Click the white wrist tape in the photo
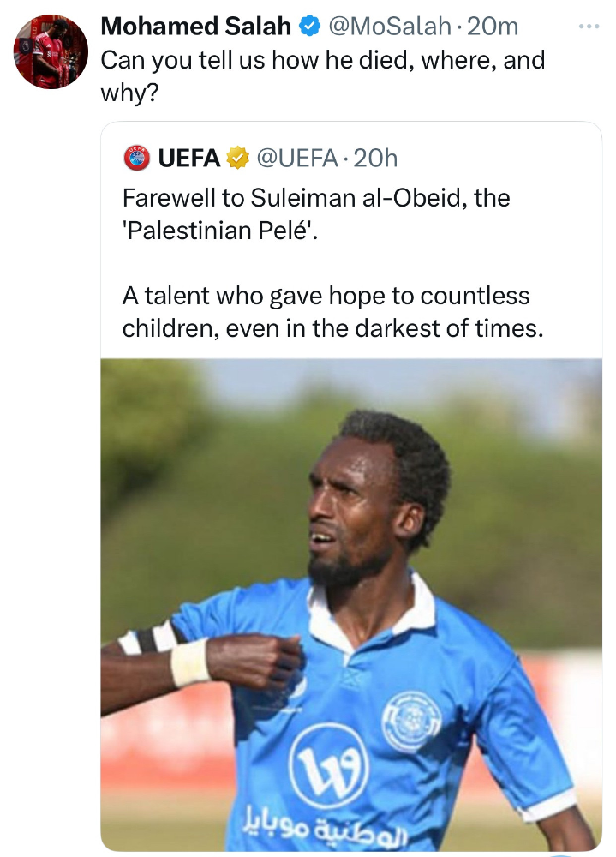The height and width of the screenshot is (857, 616). click(x=190, y=662)
